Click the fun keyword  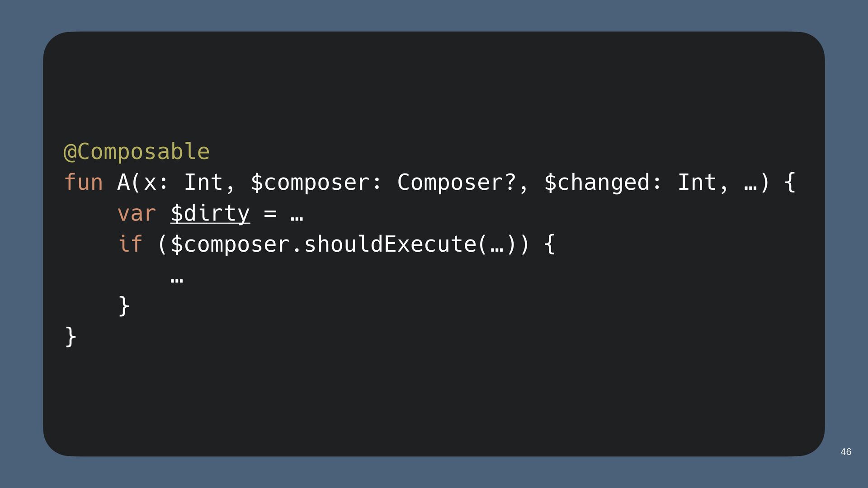coord(84,183)
